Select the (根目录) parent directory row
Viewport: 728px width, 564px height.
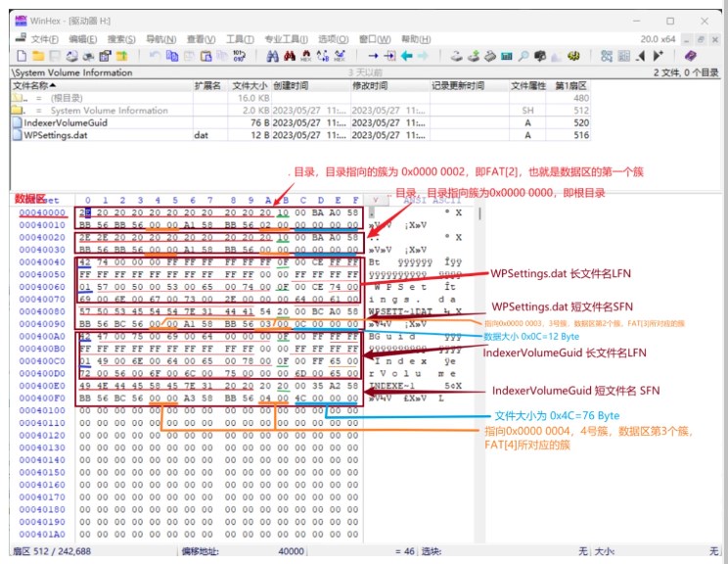click(300, 98)
